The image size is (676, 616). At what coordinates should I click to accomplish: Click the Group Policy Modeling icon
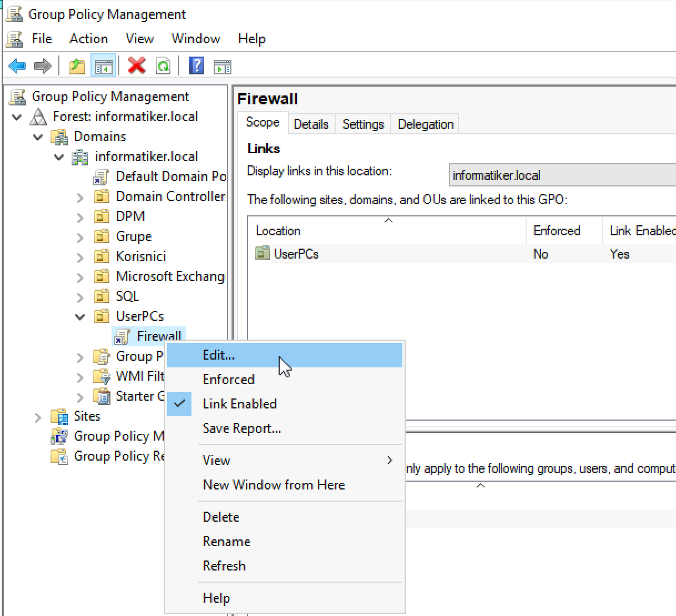pos(59,436)
